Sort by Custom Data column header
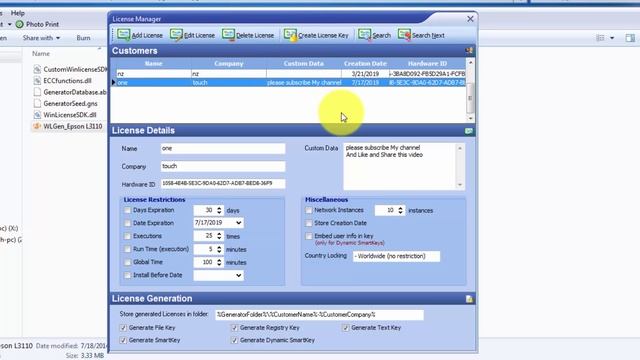The width and height of the screenshot is (640, 360). (304, 64)
